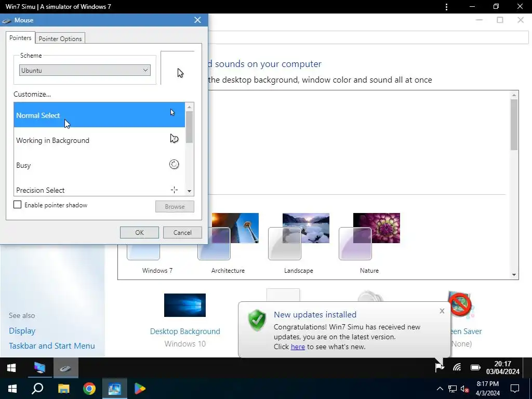Click the Normal Select arrow cursor icon
The width and height of the screenshot is (532, 399).
click(x=172, y=112)
